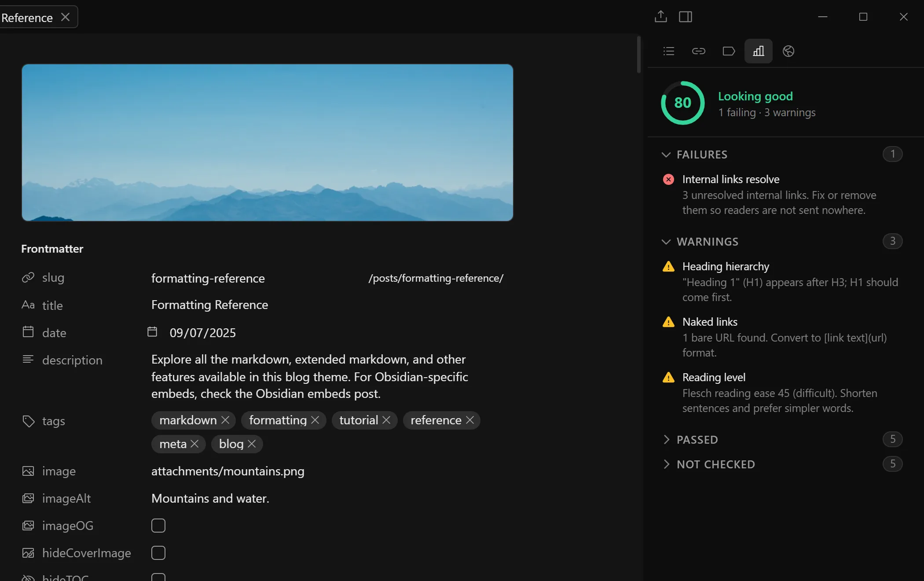Click the share/export icon in title bar
The height and width of the screenshot is (581, 924).
(660, 17)
